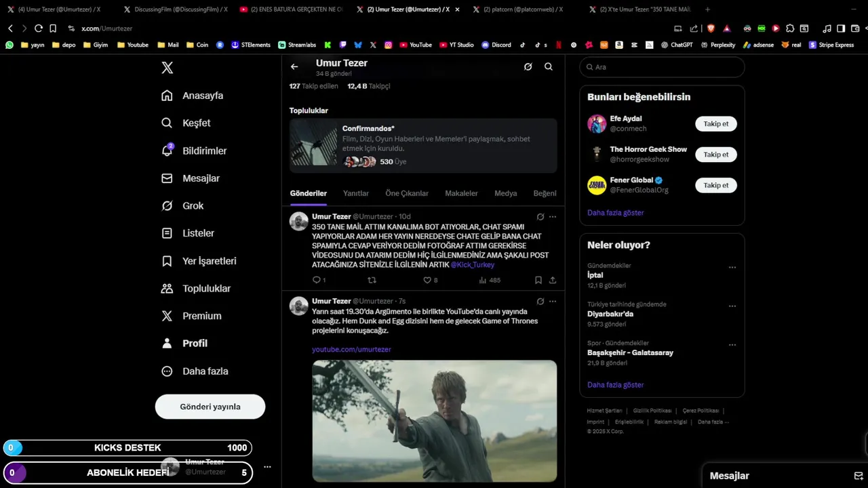This screenshot has height=488, width=868.
Task: View analytics of the 350 TANE MAİL post
Action: coord(489,280)
